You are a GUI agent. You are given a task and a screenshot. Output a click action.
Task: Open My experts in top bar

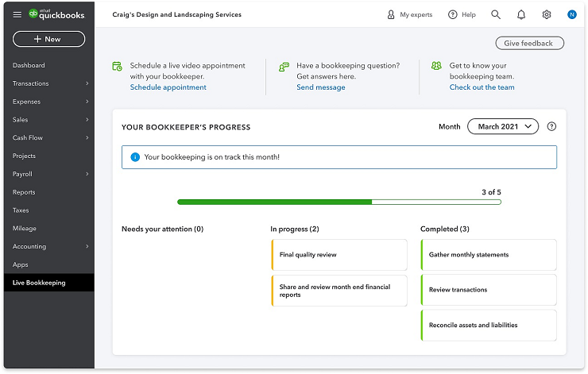tap(409, 14)
